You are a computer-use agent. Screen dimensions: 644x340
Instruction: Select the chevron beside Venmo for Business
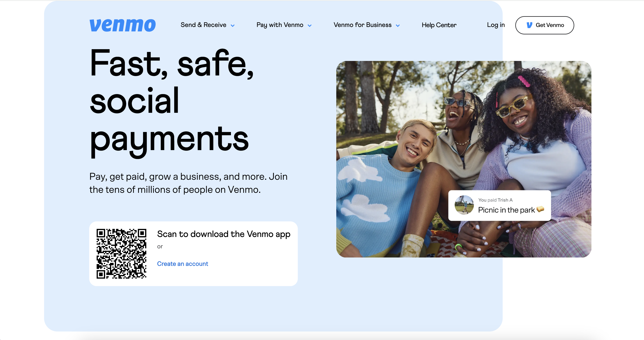(398, 25)
